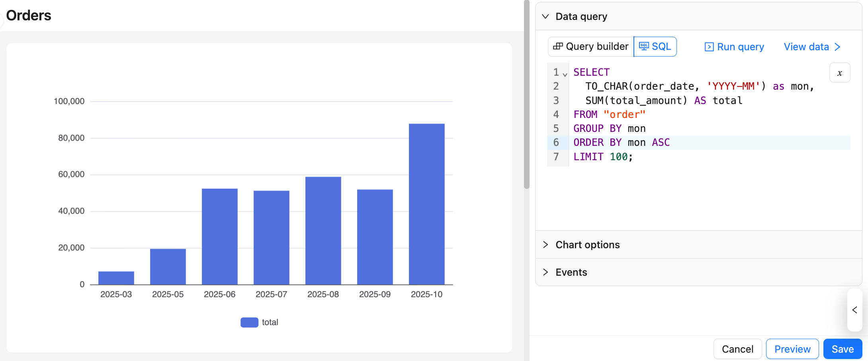Select the SQL tab
This screenshot has height=361, width=868.
click(x=655, y=47)
